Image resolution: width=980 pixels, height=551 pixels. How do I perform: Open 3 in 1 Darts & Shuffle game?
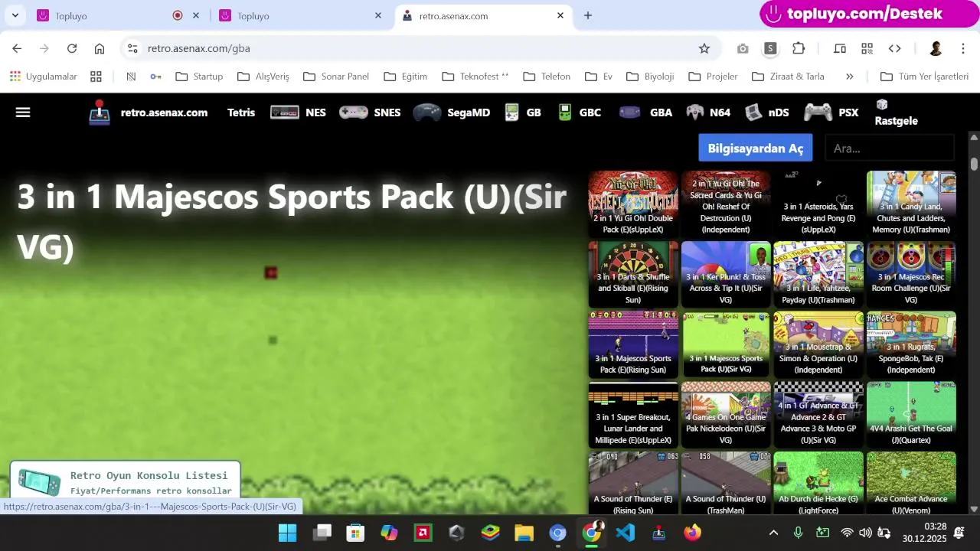click(x=633, y=274)
